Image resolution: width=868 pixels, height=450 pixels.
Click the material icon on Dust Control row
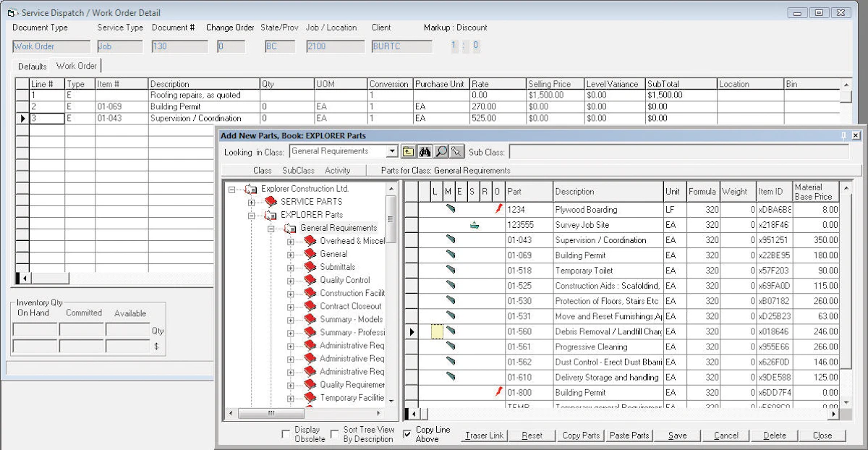[451, 361]
